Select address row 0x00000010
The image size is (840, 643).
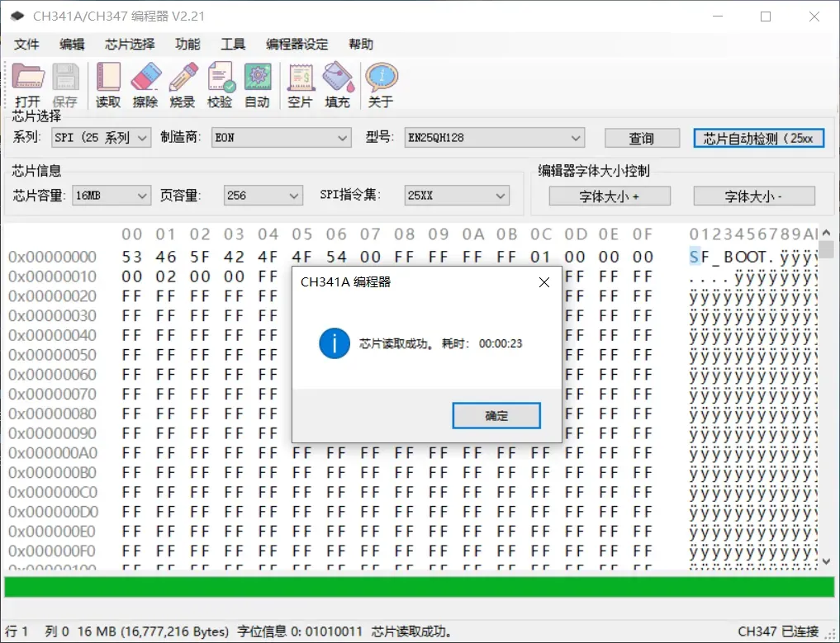[x=53, y=277]
